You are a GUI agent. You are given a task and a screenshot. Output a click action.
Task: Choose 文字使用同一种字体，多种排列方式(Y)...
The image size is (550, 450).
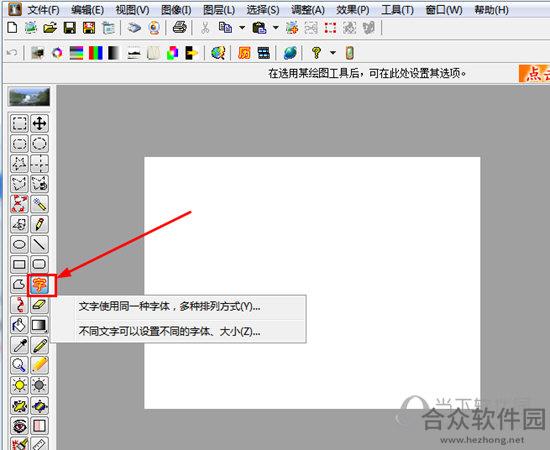pos(179,307)
